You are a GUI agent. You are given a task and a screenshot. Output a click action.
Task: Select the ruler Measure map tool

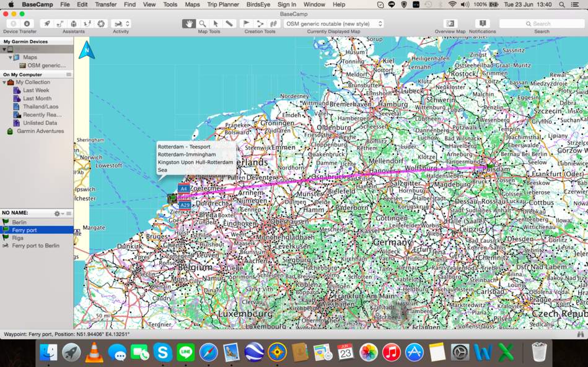coord(229,24)
